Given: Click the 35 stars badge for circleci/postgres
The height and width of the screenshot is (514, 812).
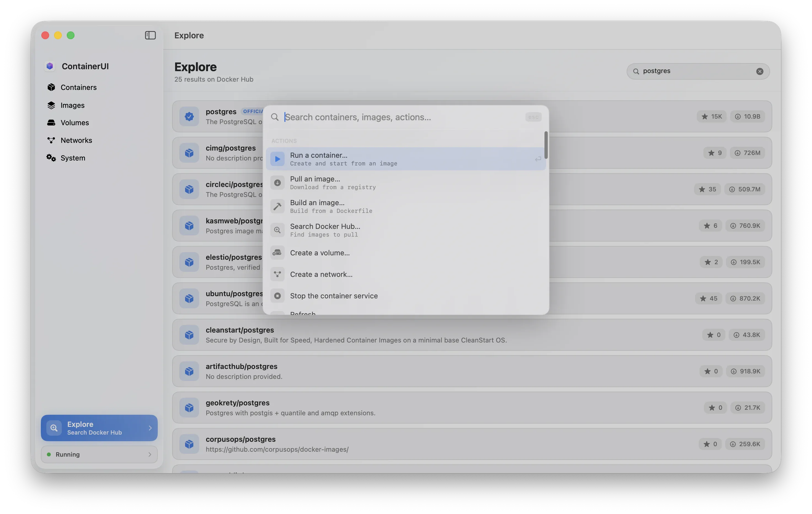Looking at the screenshot, I should 707,189.
